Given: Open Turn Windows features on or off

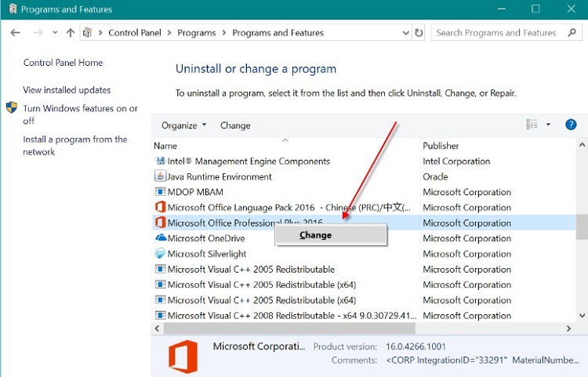Looking at the screenshot, I should (x=80, y=114).
